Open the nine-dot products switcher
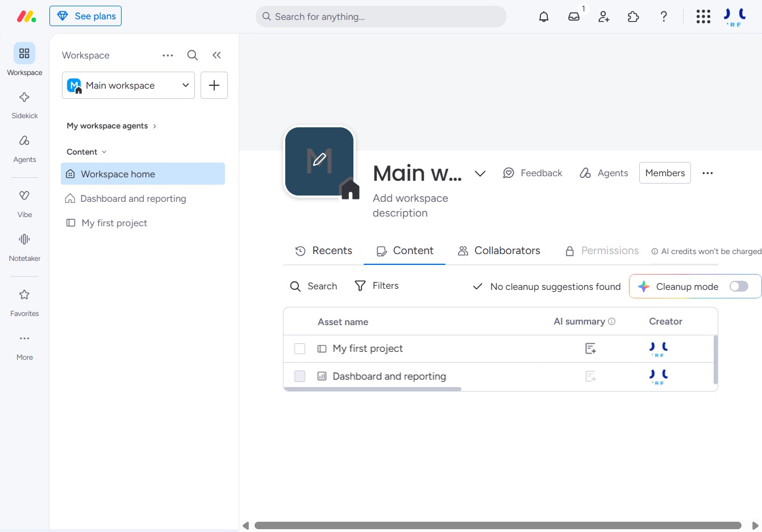 [x=703, y=16]
